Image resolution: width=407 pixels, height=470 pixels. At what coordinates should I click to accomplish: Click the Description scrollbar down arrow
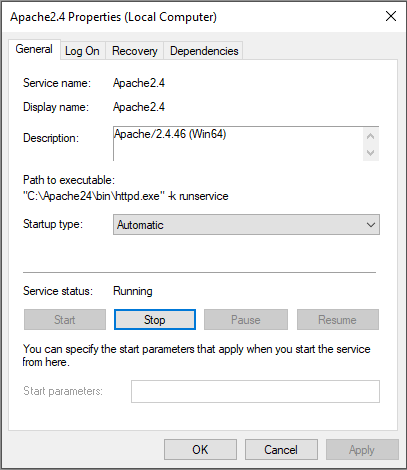coord(371,153)
